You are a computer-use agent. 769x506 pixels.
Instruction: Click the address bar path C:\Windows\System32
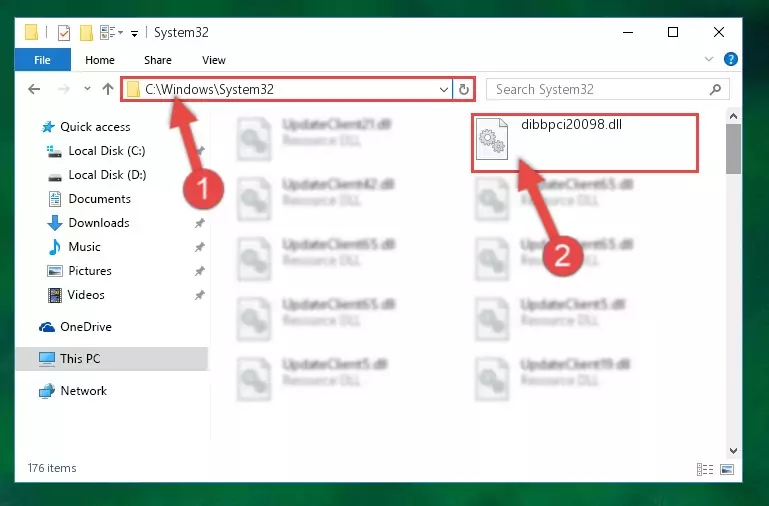pos(209,89)
